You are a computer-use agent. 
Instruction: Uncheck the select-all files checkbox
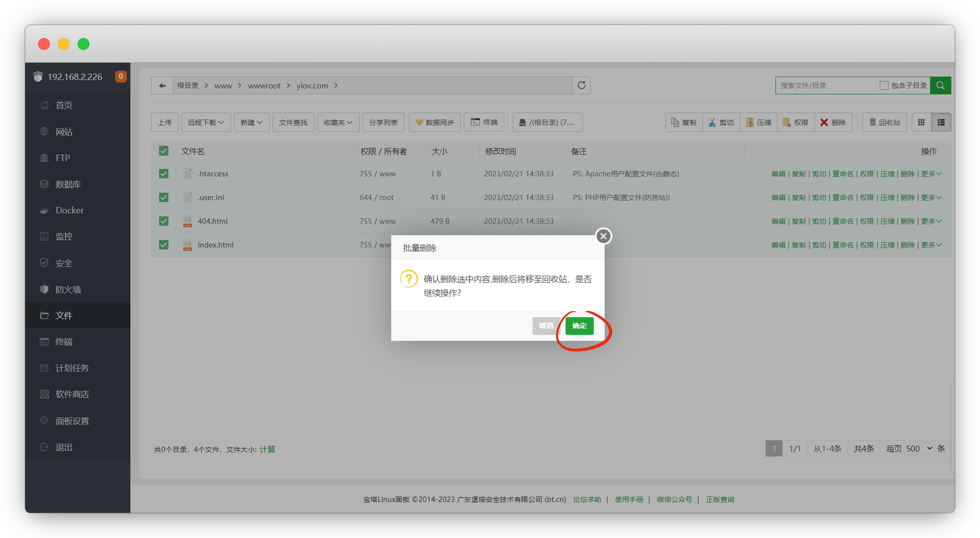pyautogui.click(x=164, y=151)
